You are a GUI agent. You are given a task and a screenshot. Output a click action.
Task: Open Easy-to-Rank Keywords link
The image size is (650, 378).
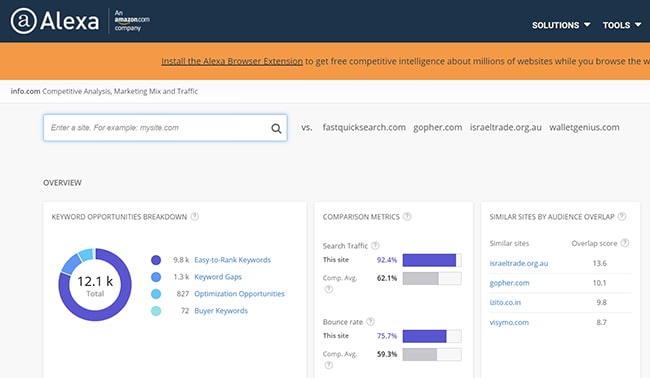coord(232,260)
